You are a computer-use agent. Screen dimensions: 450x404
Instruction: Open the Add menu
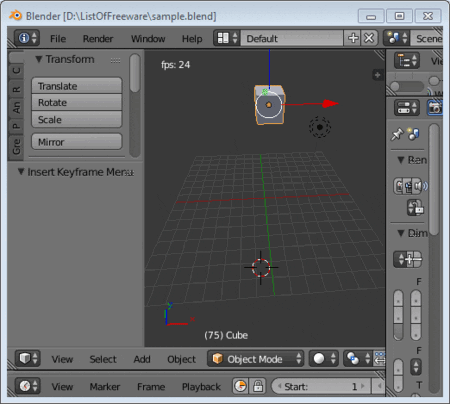[142, 359]
